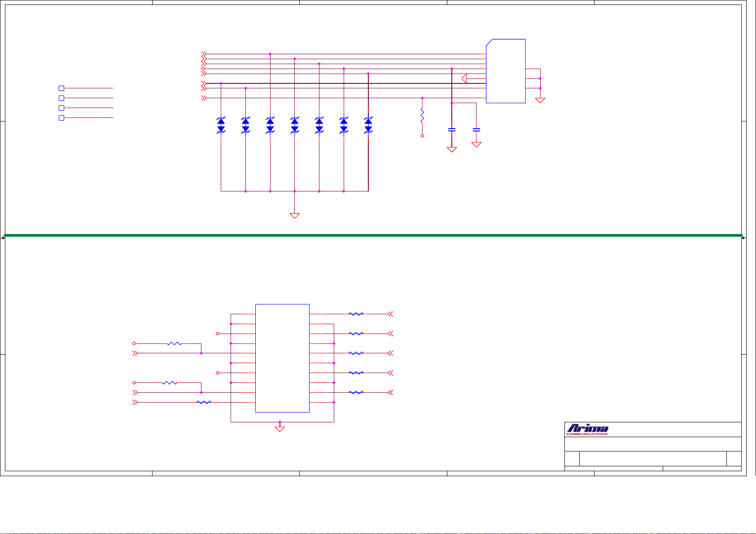Click the open circle terminal under the vertical resistor
Screen dimensions: 756x534
422,135
